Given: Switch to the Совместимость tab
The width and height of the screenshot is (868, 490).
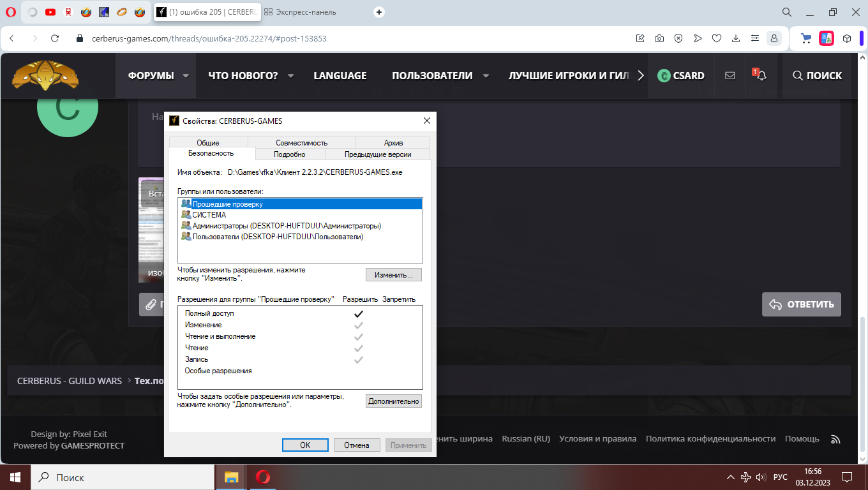Looking at the screenshot, I should click(302, 143).
